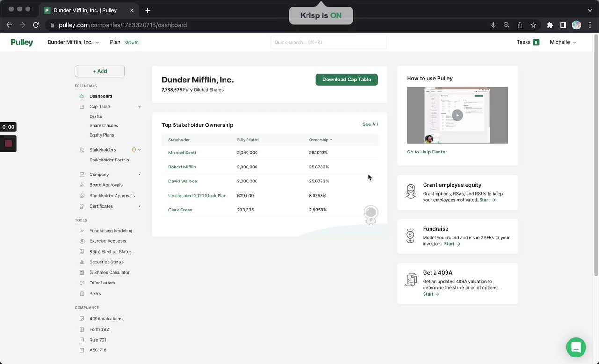599x364 pixels.
Task: Click the Get a 409A document icon
Action: pyautogui.click(x=411, y=279)
